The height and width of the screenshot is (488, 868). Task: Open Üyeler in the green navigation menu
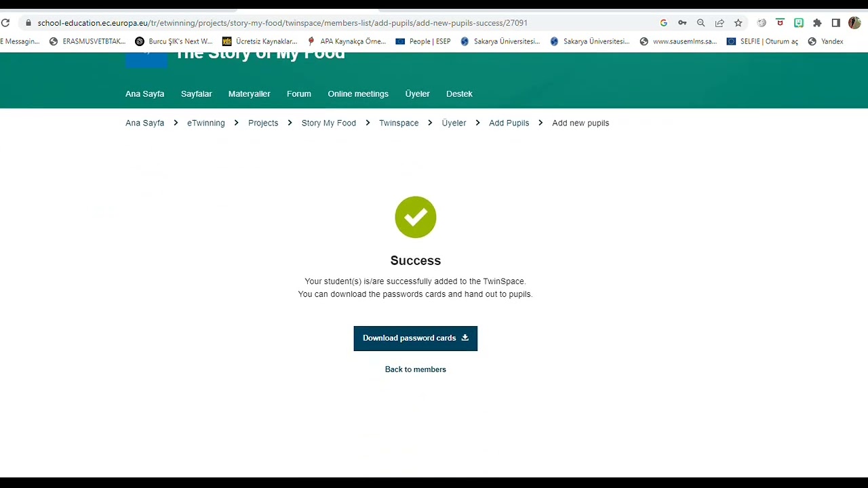coord(417,94)
